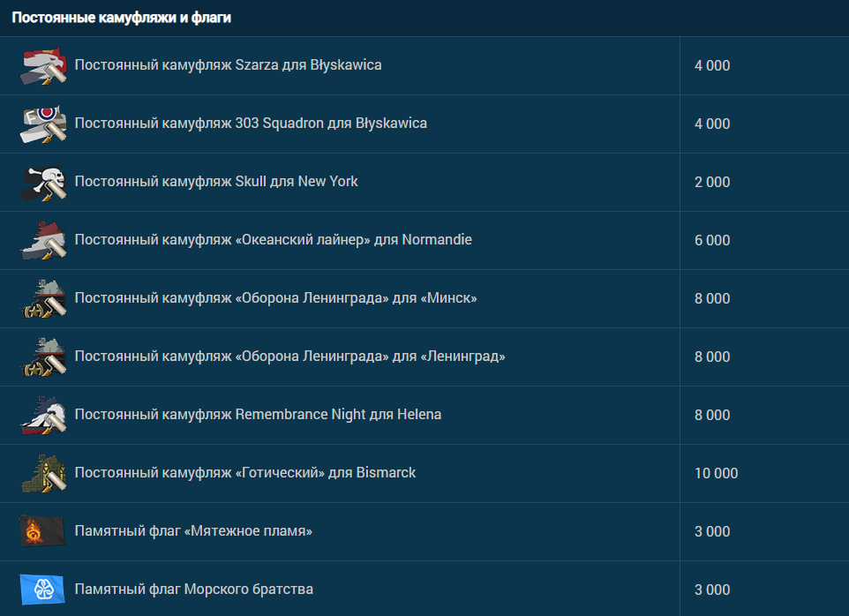Select the Remembrance Night для Helena text label
Image resolution: width=849 pixels, height=616 pixels.
click(x=258, y=415)
